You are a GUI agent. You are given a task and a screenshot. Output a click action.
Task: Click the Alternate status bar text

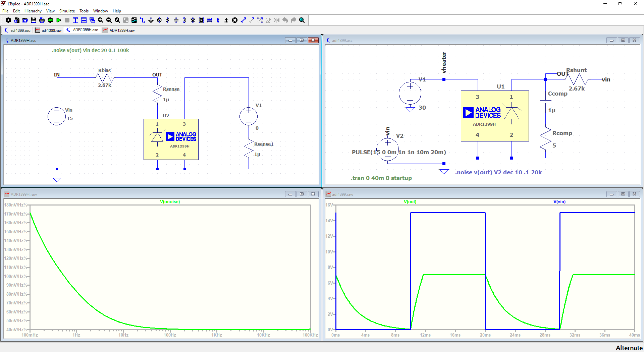tap(629, 348)
